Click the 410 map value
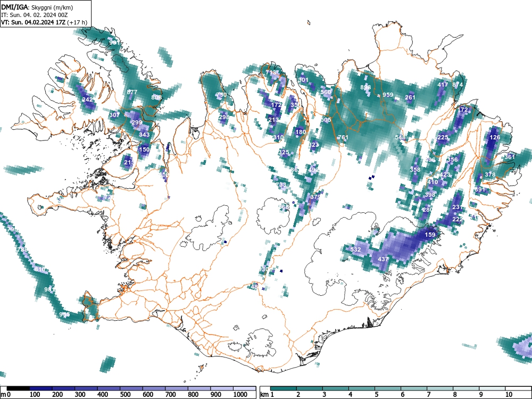 [433, 182]
